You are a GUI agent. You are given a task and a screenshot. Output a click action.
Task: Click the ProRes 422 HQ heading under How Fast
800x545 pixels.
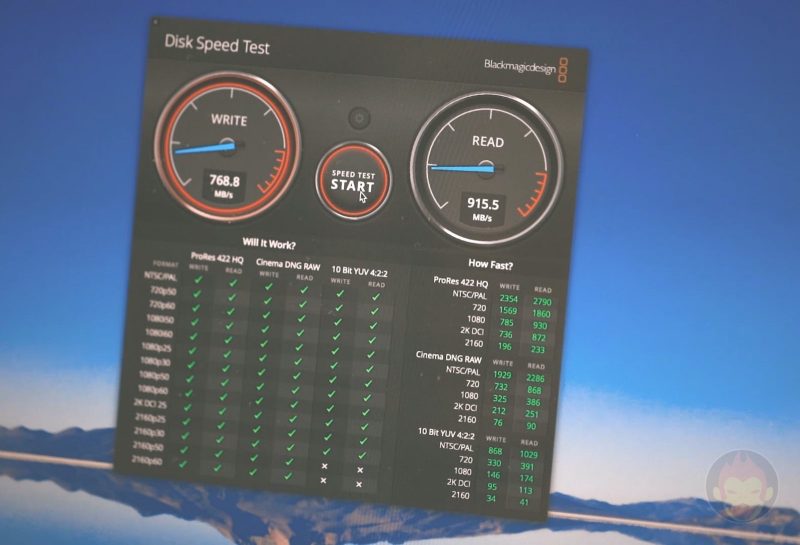coord(461,281)
